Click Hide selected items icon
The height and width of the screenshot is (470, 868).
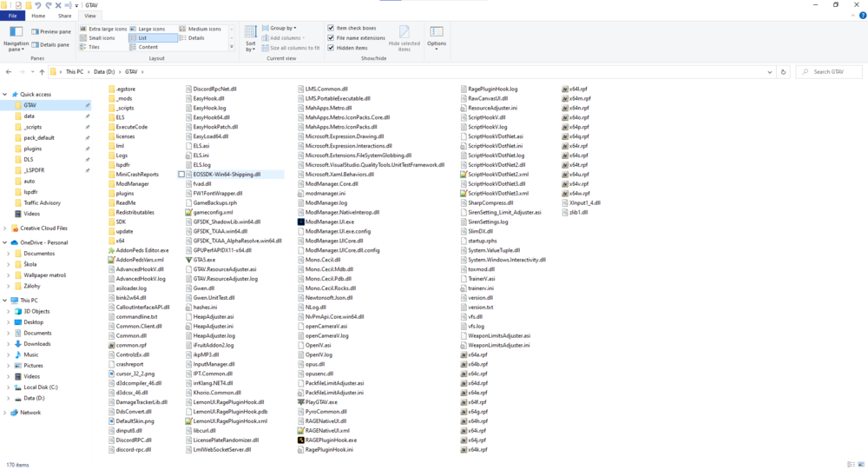pos(404,32)
